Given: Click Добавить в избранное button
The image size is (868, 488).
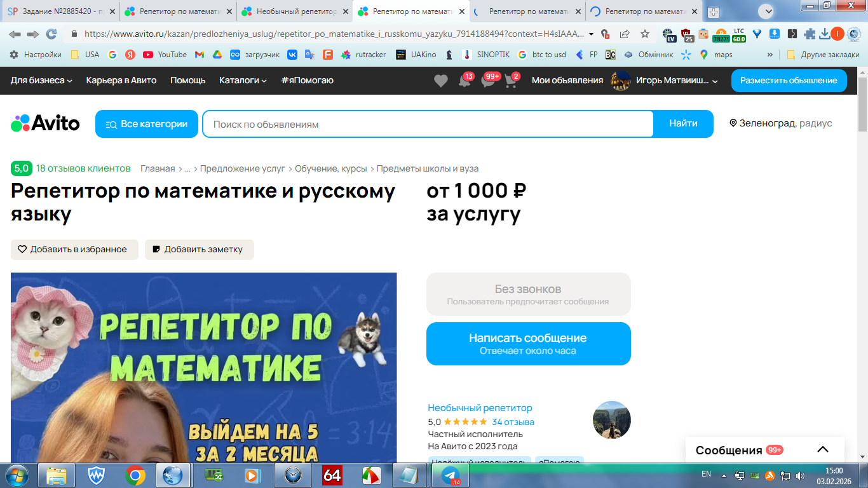Looking at the screenshot, I should pos(74,250).
